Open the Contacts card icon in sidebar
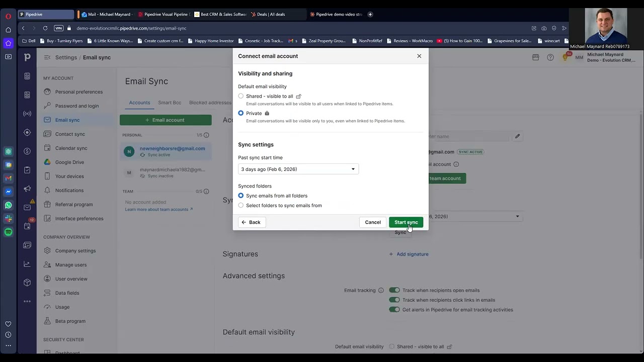The width and height of the screenshot is (644, 362). (x=27, y=245)
